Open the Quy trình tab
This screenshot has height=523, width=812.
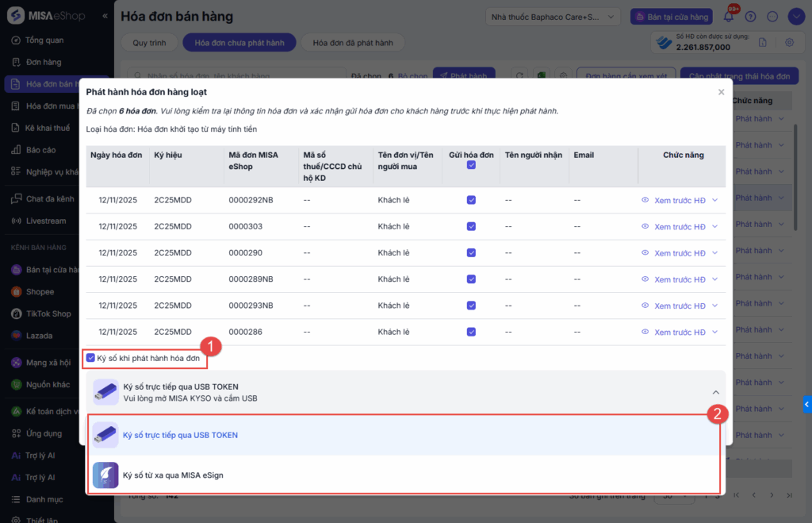(x=149, y=43)
